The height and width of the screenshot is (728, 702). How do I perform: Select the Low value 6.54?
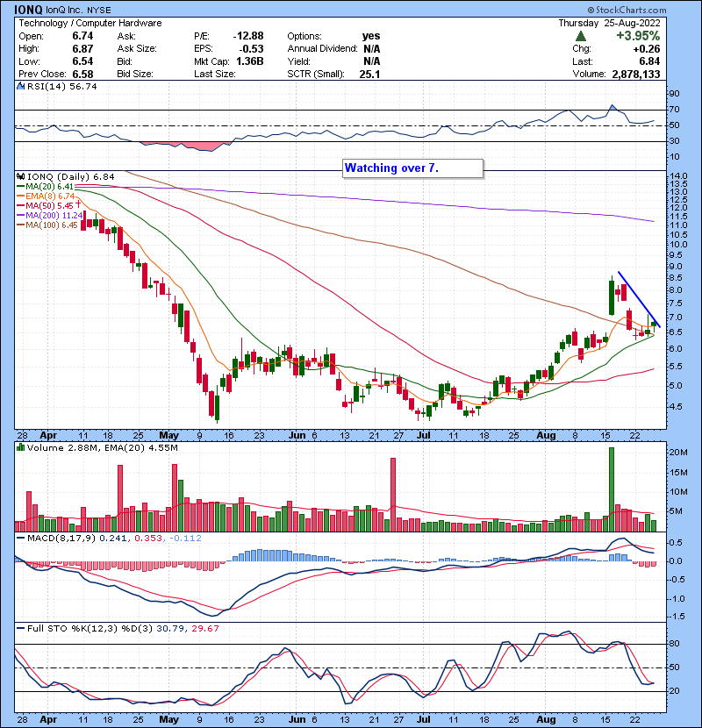point(82,61)
